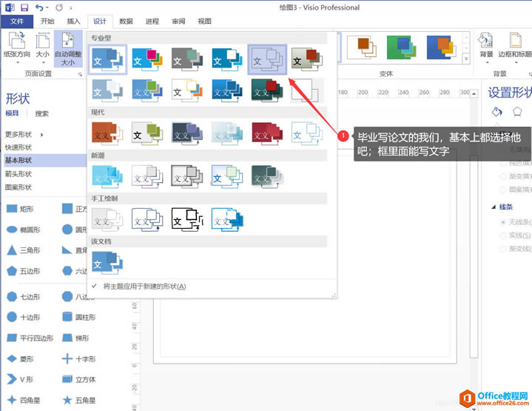Click the Redo icon in title bar
This screenshot has width=532, height=411.
pos(59,7)
